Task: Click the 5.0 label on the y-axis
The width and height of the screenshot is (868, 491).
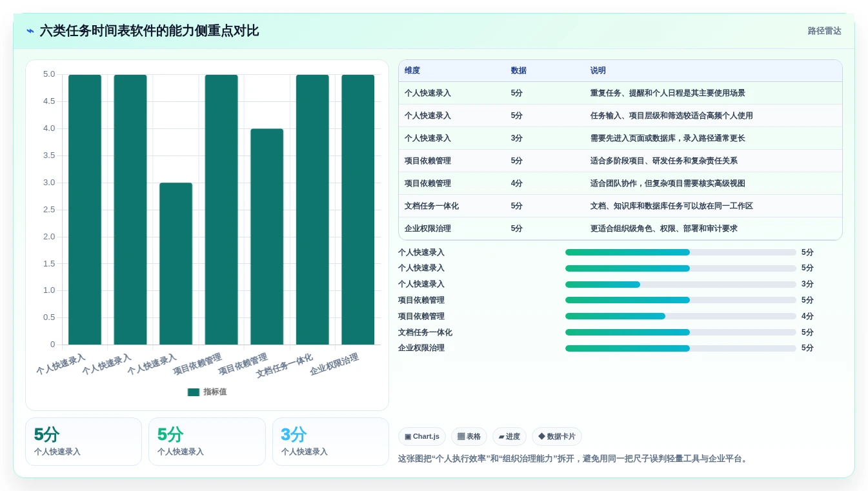Action: pyautogui.click(x=49, y=74)
